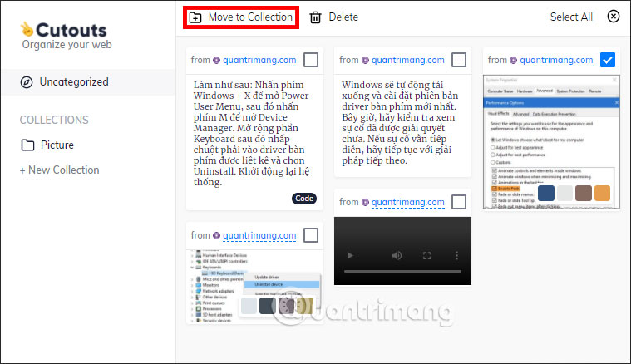
Task: Play the video clip
Action: (x=350, y=255)
